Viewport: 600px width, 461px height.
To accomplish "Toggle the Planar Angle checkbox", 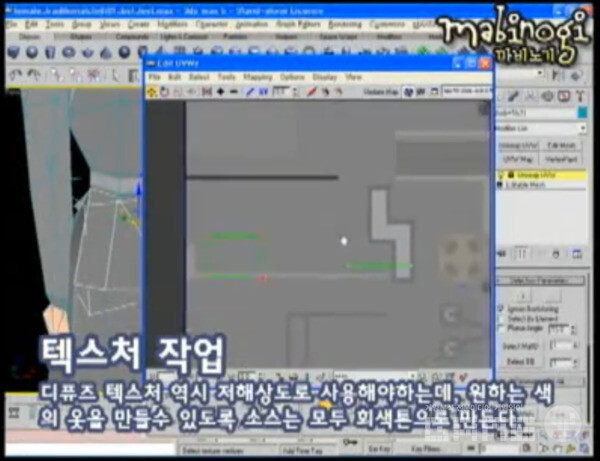I will click(500, 327).
